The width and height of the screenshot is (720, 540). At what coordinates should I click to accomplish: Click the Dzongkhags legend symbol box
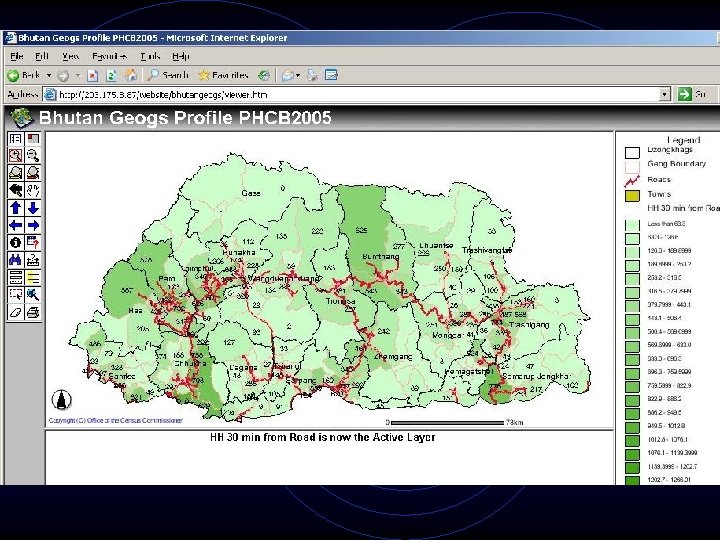click(632, 152)
